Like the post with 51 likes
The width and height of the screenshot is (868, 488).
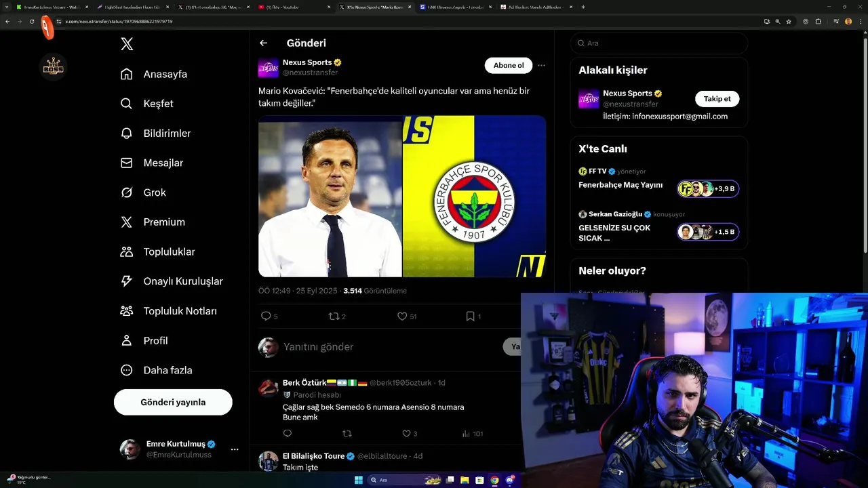[402, 316]
